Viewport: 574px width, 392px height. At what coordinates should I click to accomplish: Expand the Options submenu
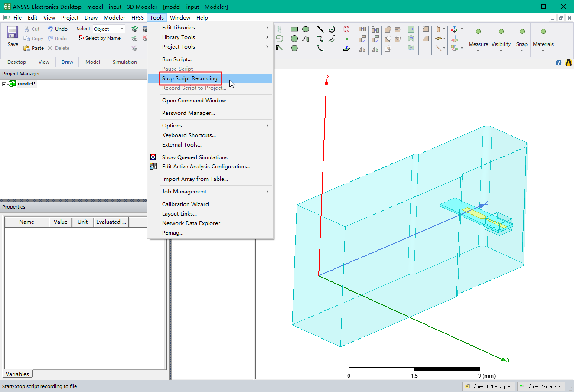click(210, 126)
